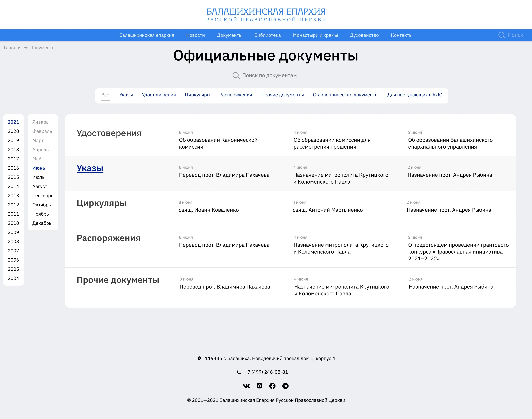Click the phone icon by +7 (499) 246-08-81
532x419 pixels.
point(239,372)
